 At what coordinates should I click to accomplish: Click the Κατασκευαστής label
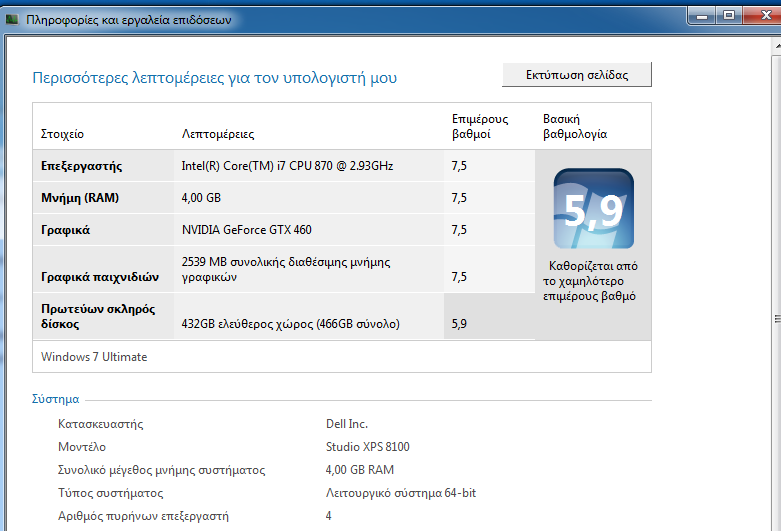(101, 424)
